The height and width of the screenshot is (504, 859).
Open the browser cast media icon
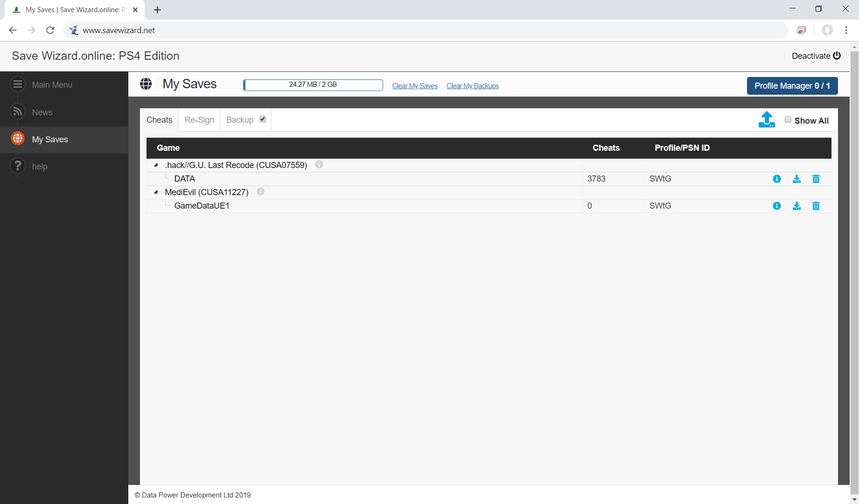click(802, 30)
